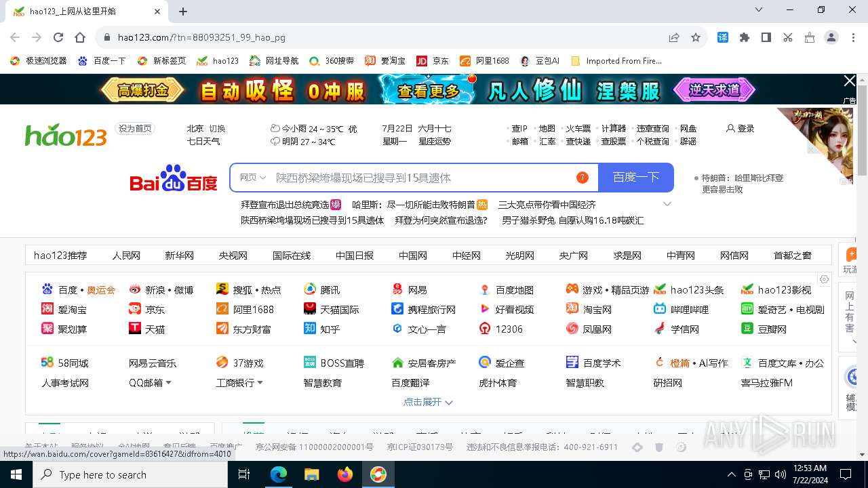Switch city with 切换 link
The width and height of the screenshot is (868, 488).
pos(217,129)
